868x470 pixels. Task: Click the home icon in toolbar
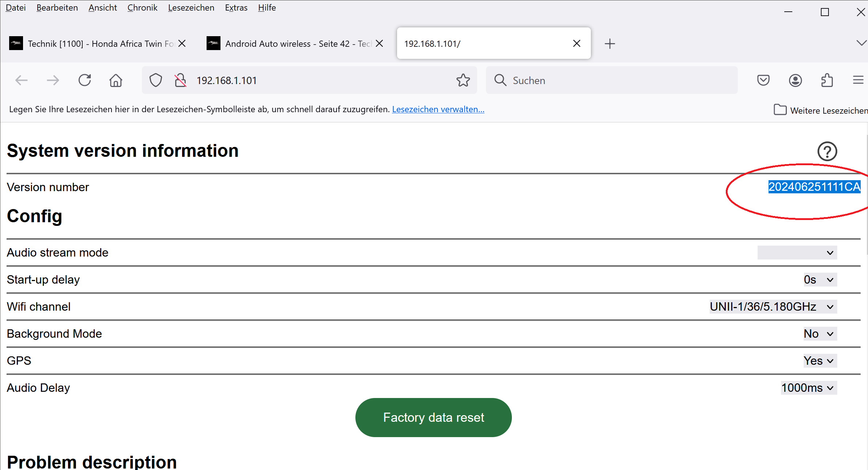pos(116,80)
